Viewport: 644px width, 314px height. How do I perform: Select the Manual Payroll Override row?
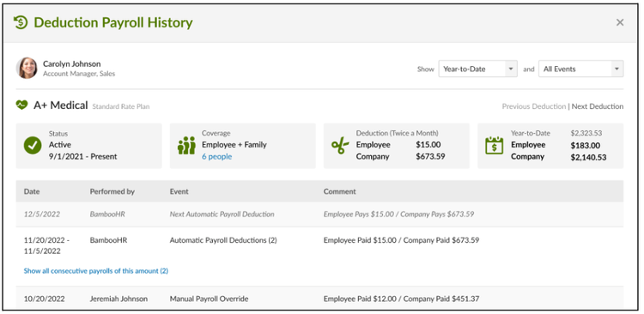[319, 299]
